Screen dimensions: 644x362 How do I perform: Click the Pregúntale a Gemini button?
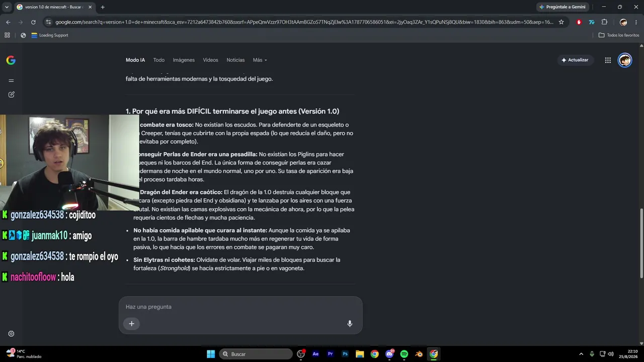point(562,7)
